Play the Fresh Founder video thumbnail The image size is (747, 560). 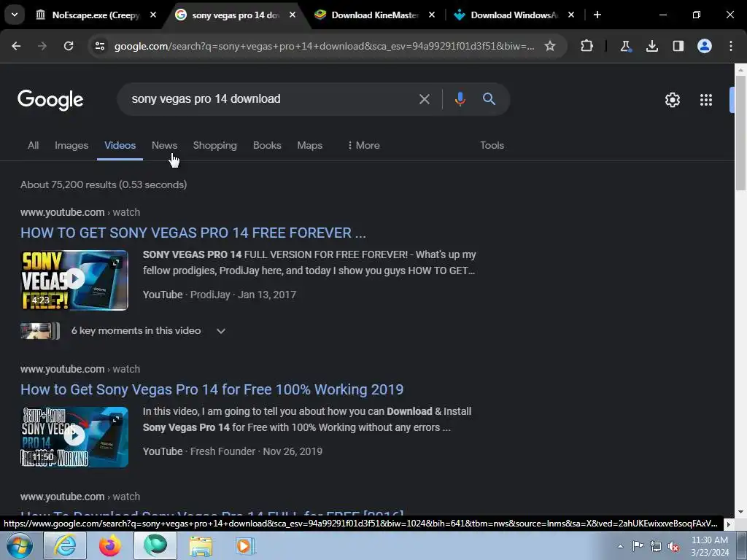click(74, 437)
